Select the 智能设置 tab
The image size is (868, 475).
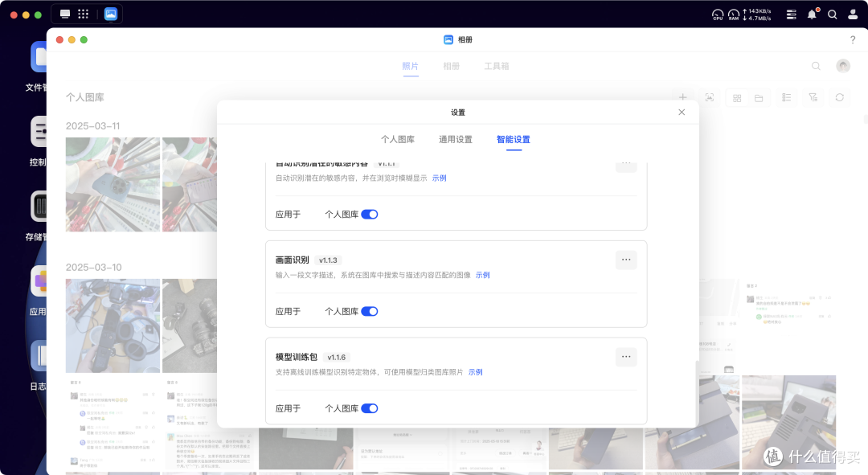(513, 140)
